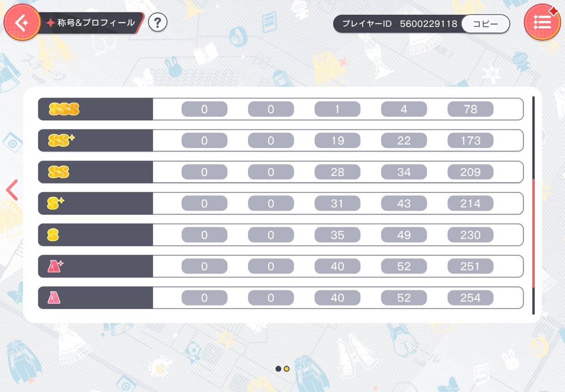565x392 pixels.
Task: Click the value 254 in A row
Action: [470, 298]
